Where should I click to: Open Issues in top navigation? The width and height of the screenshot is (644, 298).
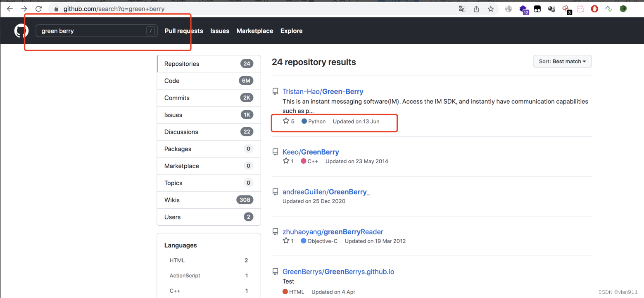pyautogui.click(x=220, y=31)
